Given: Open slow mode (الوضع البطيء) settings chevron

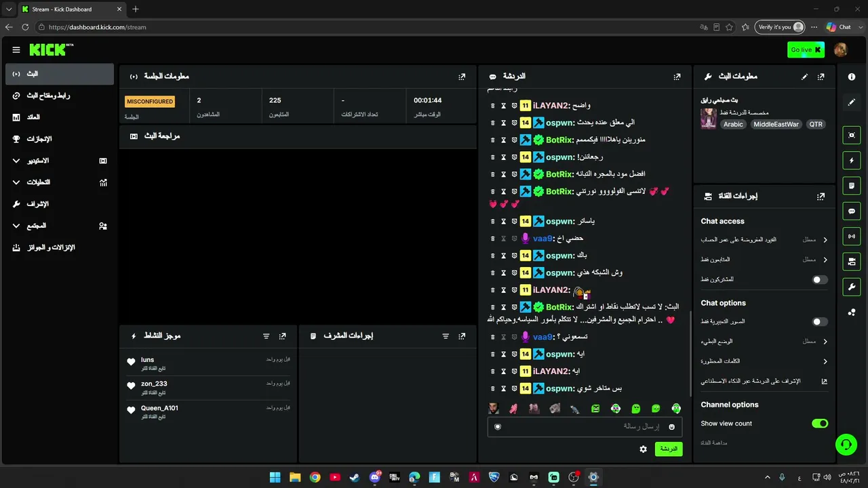Looking at the screenshot, I should [825, 342].
